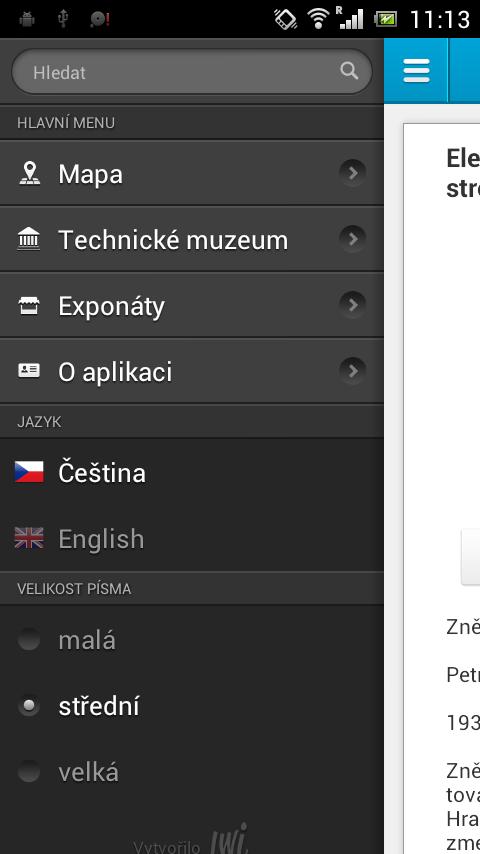Image resolution: width=480 pixels, height=854 pixels.
Task: Tap the Technické muzeum building icon
Action: pos(29,239)
